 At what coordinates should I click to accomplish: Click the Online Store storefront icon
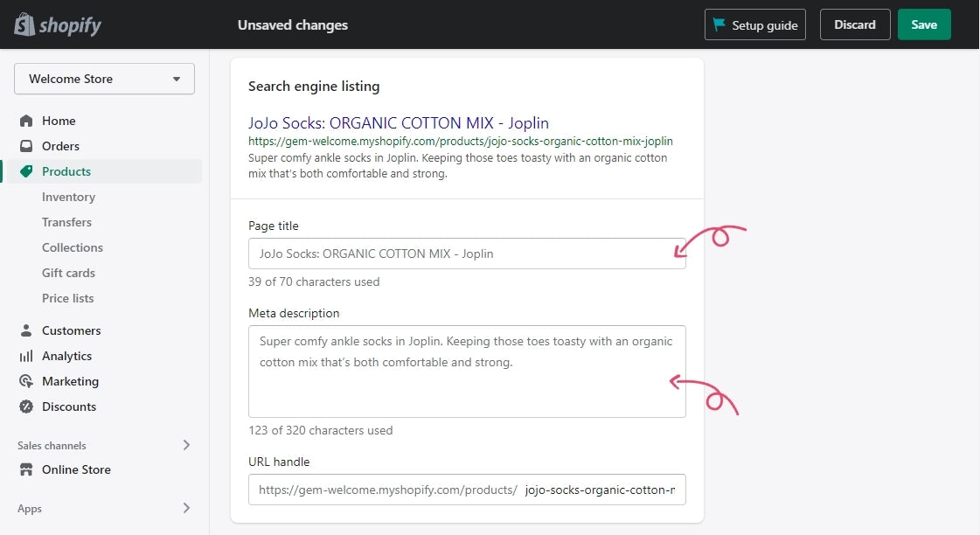pos(26,469)
